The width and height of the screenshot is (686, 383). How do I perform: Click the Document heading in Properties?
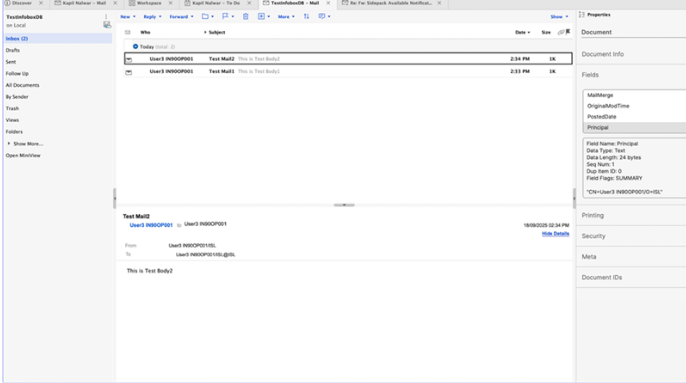pyautogui.click(x=596, y=32)
